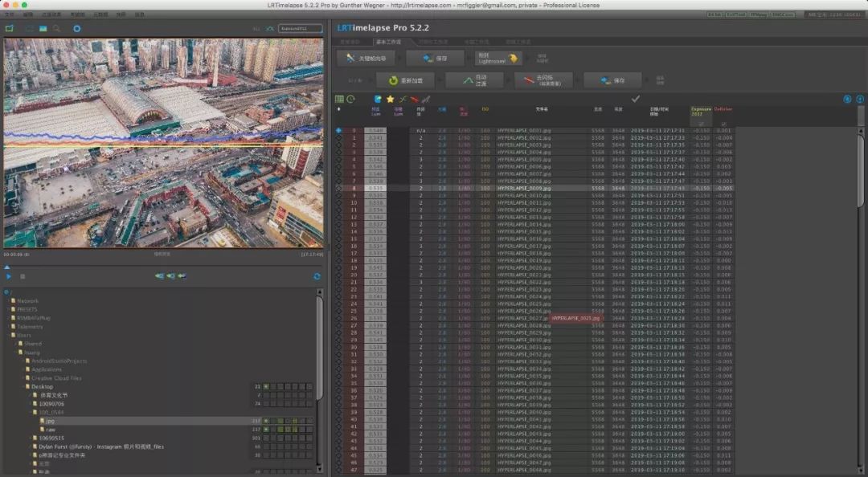Screen dimensions: 868x477
Task: Click the red-slashed icon in table toolbar
Action: (x=414, y=100)
